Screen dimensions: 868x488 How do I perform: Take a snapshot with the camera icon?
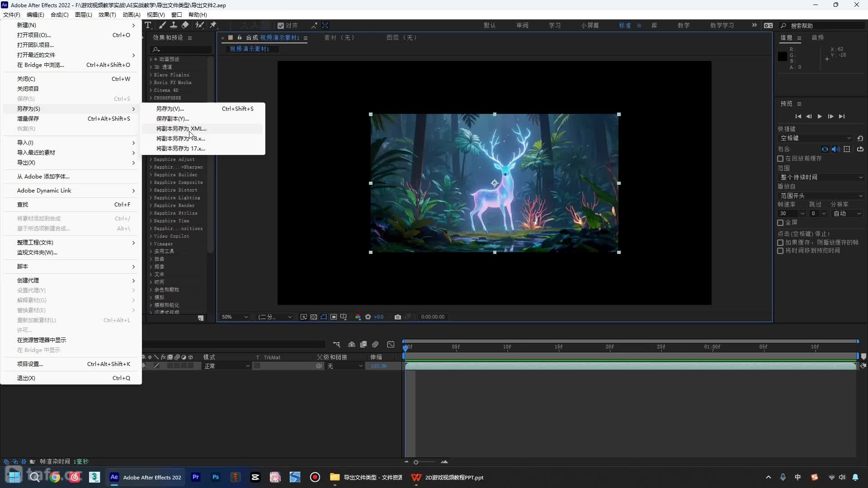pyautogui.click(x=398, y=317)
